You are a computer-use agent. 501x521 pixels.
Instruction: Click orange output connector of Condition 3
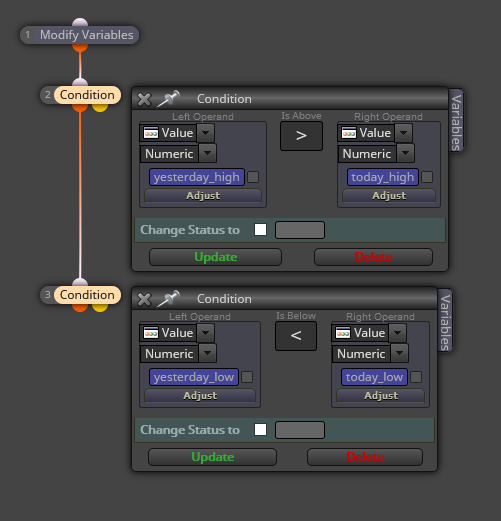click(x=80, y=308)
